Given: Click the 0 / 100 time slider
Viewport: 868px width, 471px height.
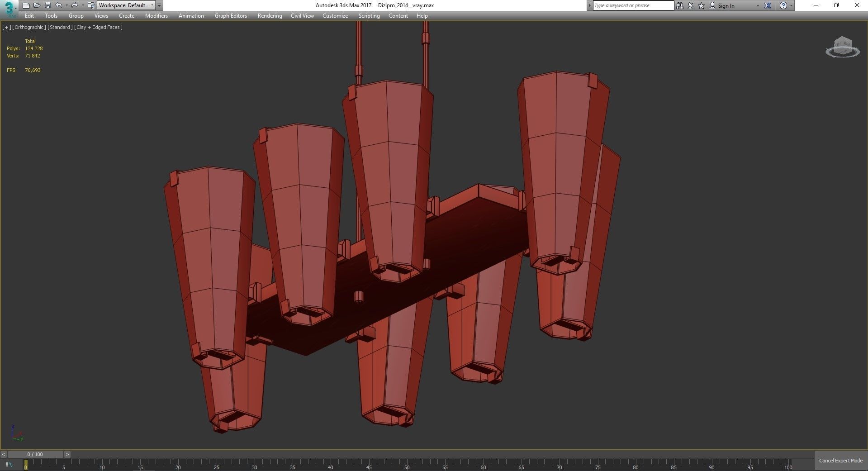Looking at the screenshot, I should coord(35,454).
